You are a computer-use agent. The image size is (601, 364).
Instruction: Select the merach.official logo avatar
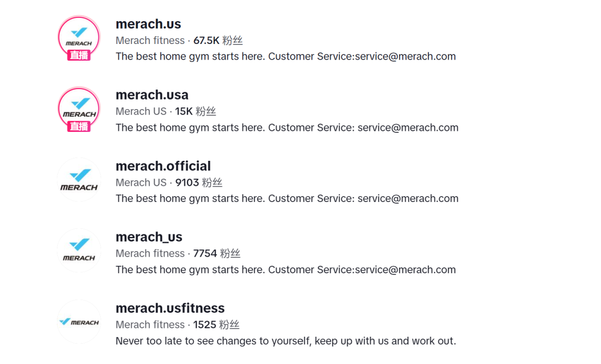[78, 179]
